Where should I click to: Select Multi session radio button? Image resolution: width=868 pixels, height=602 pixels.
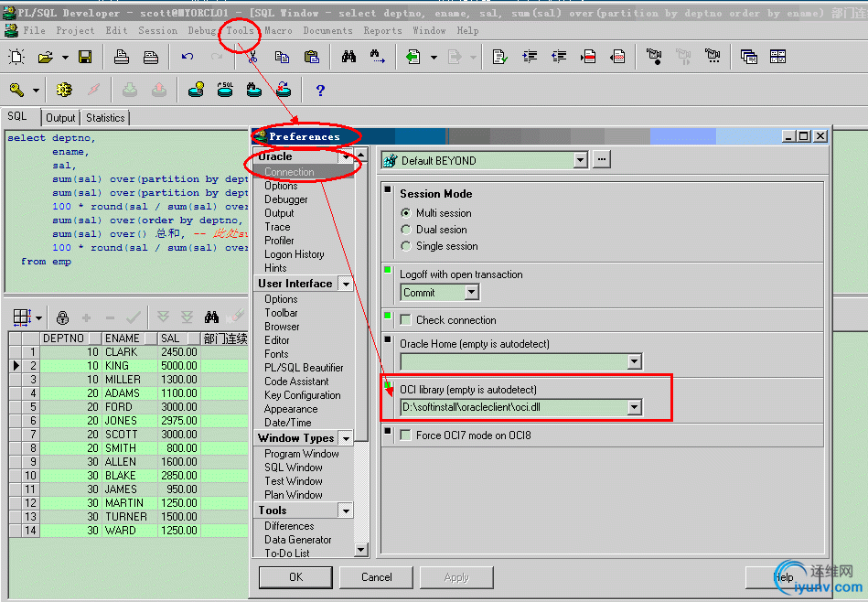[x=406, y=213]
